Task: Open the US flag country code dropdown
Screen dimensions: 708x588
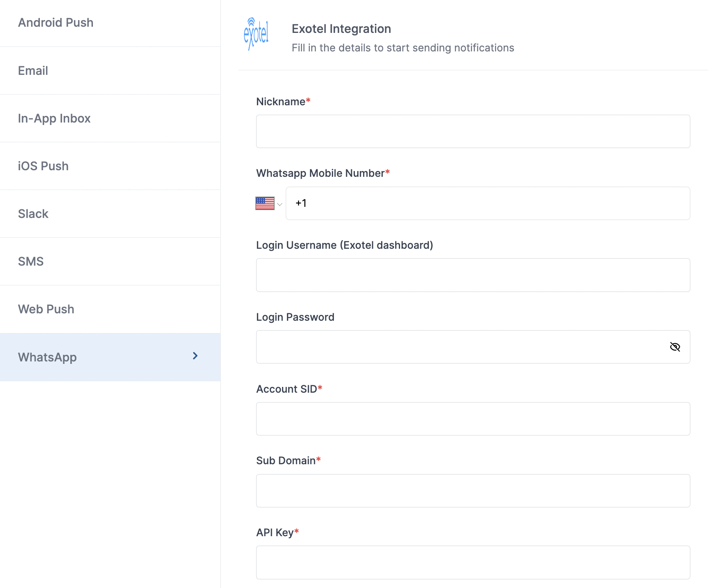Action: tap(269, 204)
